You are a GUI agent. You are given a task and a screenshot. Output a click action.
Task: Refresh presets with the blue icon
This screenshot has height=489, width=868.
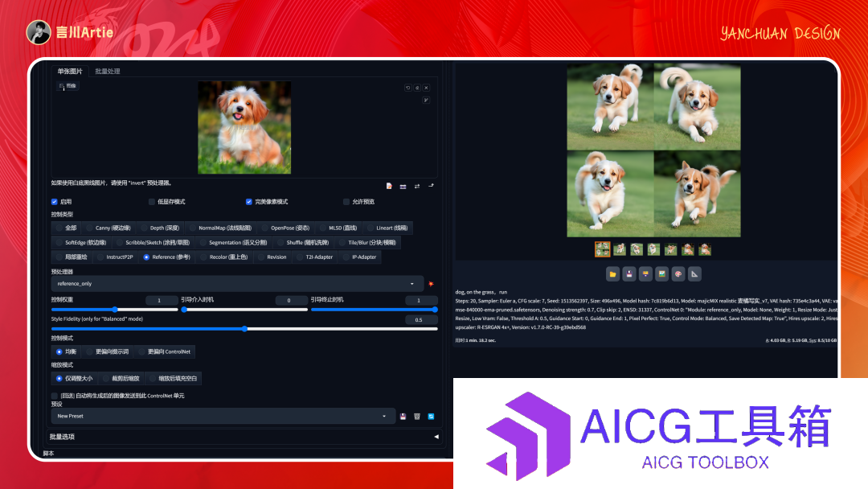point(432,417)
